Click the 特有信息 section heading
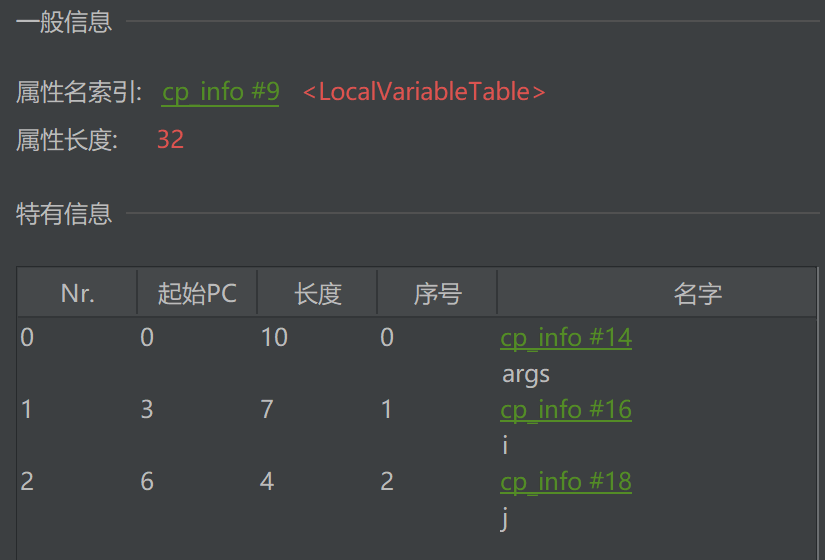 coord(64,213)
